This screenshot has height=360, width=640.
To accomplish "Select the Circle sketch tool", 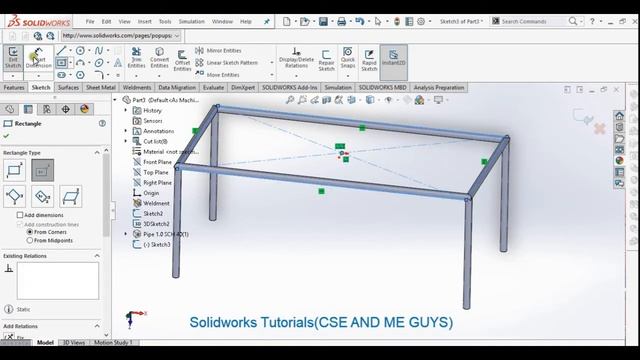I will pyautogui.click(x=80, y=51).
